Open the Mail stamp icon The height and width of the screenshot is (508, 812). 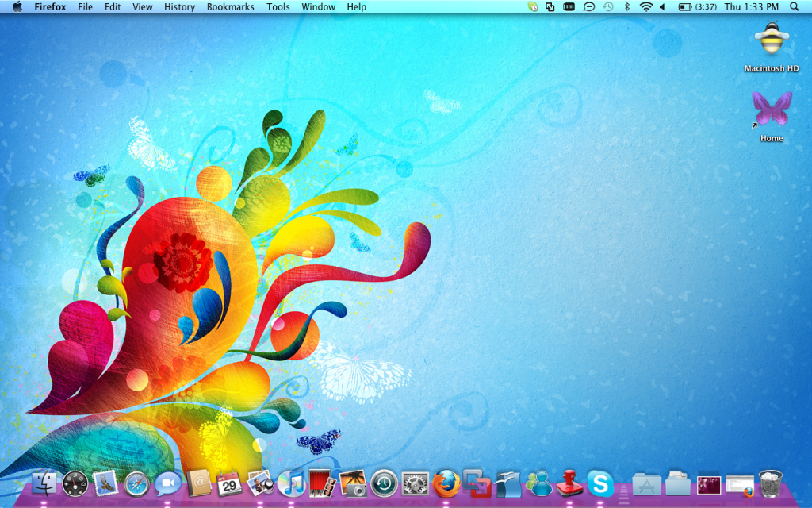tap(106, 483)
